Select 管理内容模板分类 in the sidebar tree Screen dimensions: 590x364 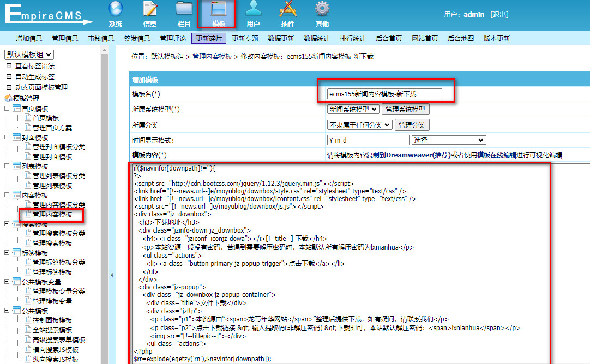(x=59, y=204)
